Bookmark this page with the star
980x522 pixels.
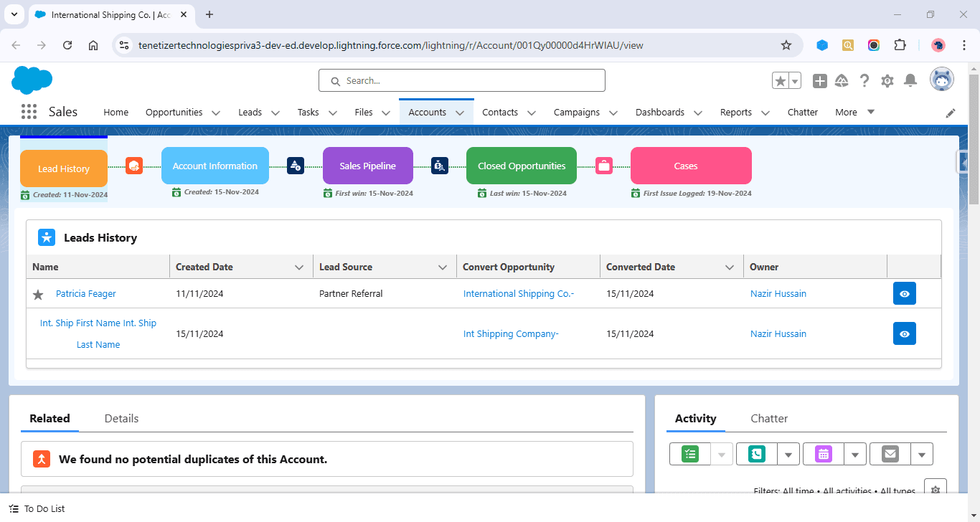pyautogui.click(x=786, y=45)
